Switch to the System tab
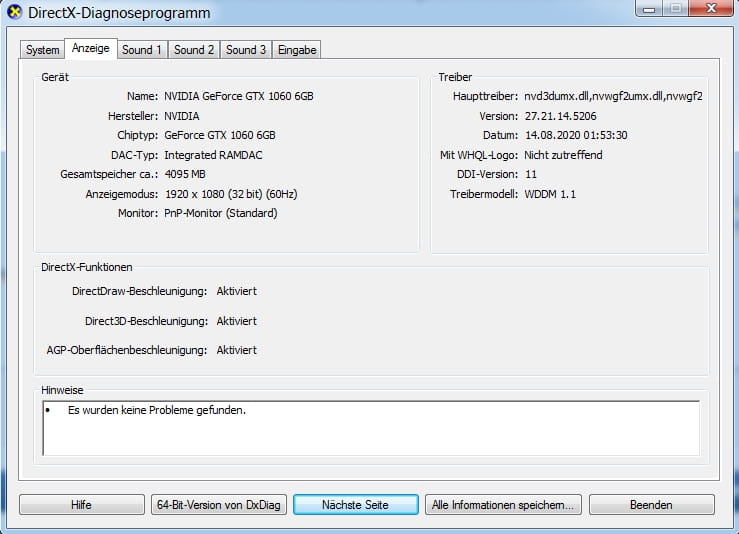Image resolution: width=739 pixels, height=534 pixels. pos(43,50)
